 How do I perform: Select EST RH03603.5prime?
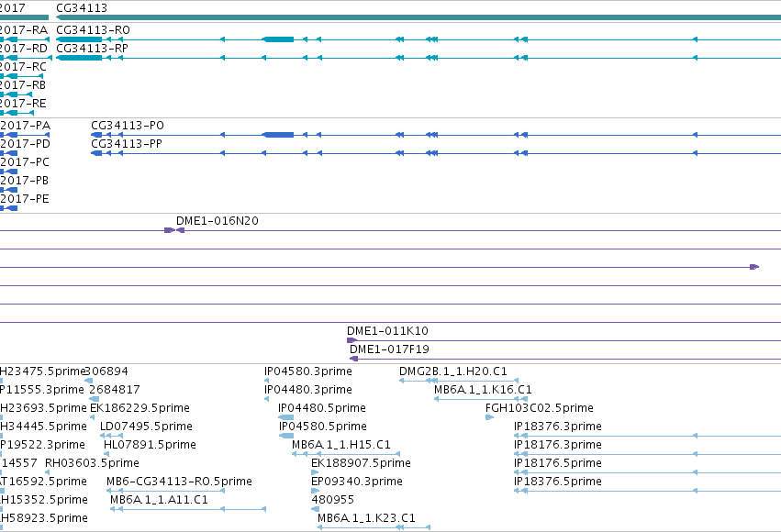pos(92,463)
